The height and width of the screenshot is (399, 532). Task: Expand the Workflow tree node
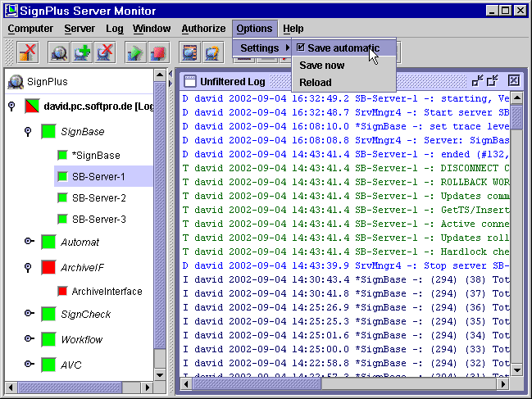pos(29,339)
